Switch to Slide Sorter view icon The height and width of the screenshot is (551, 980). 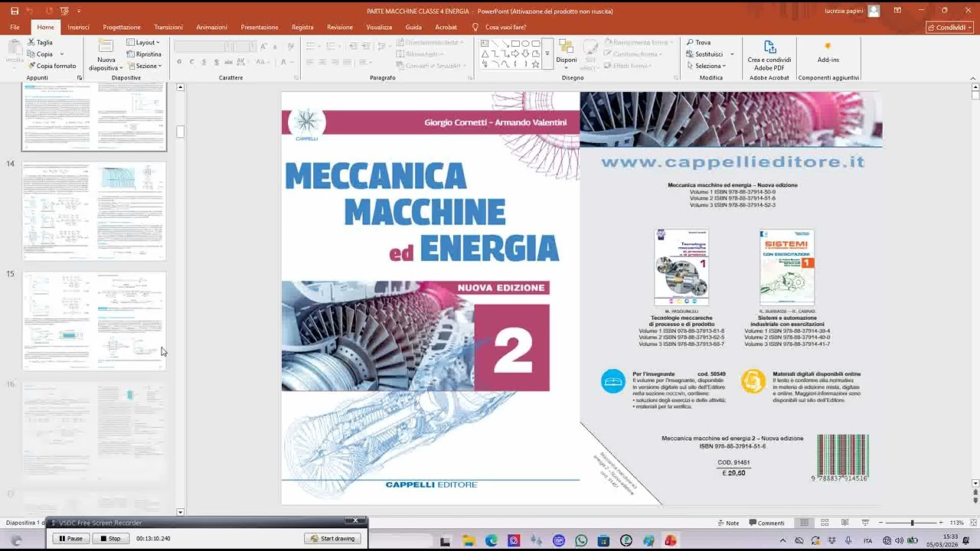[825, 523]
